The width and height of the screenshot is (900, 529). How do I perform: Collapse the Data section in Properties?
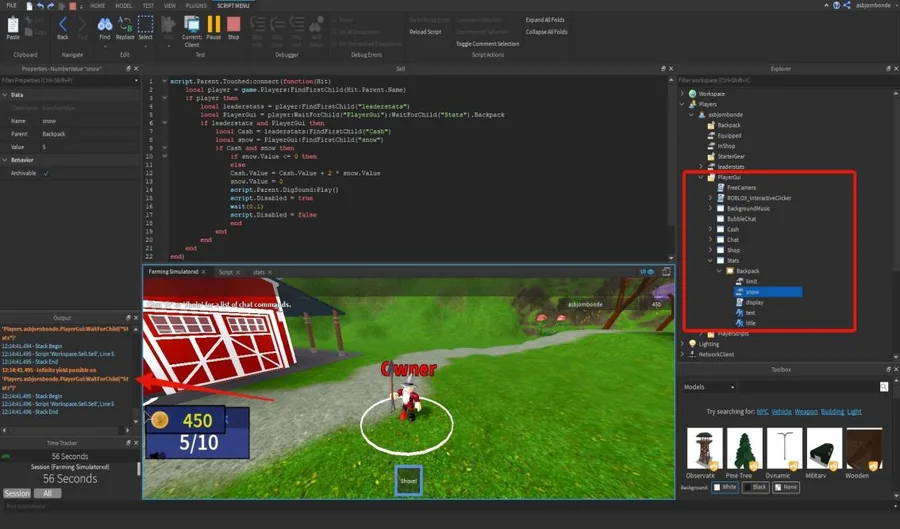pyautogui.click(x=5, y=95)
